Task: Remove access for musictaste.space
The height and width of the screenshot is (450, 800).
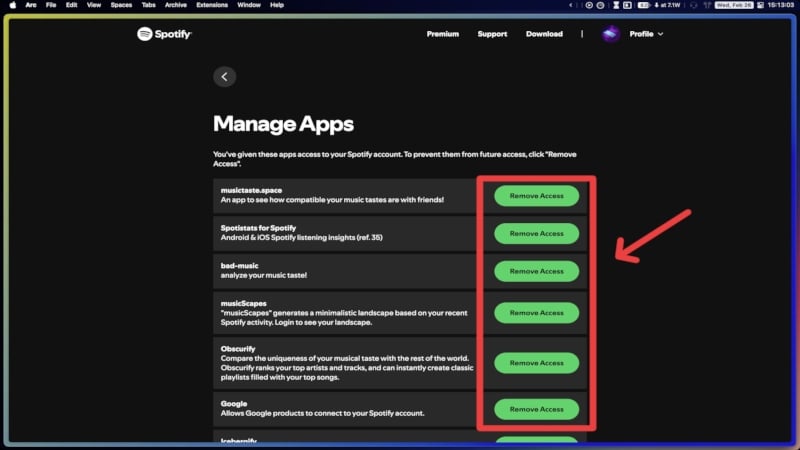Action: click(537, 196)
